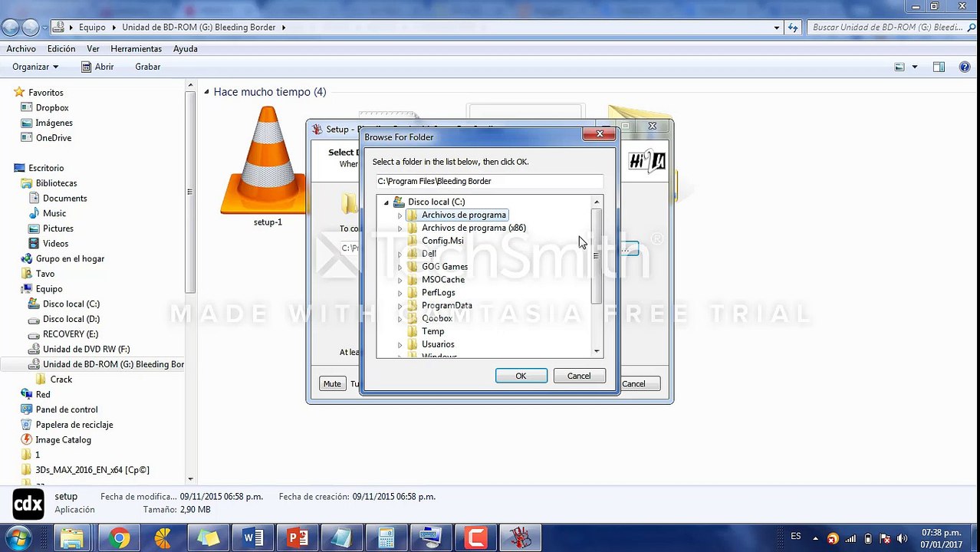Select the Config.Msi folder
This screenshot has height=552, width=980.
click(x=442, y=241)
